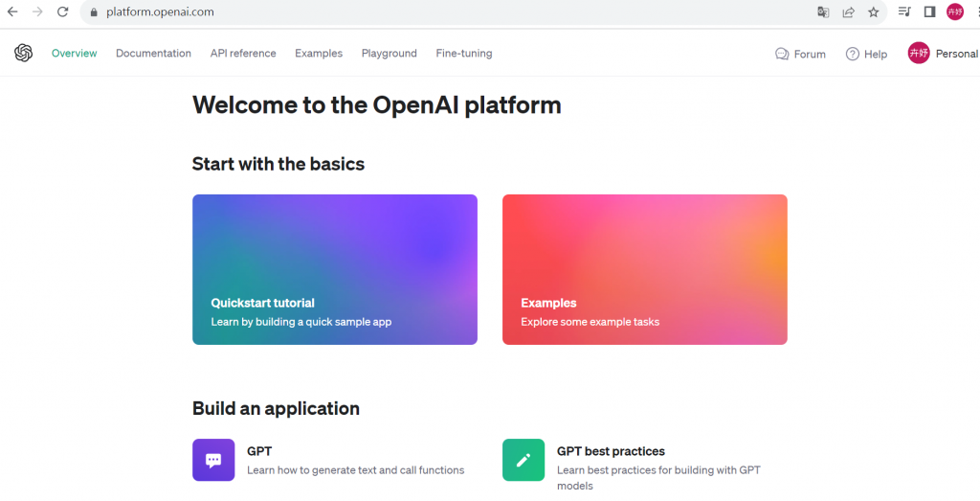Viewport: 980px width, 501px height.
Task: Open the Help link
Action: click(866, 54)
